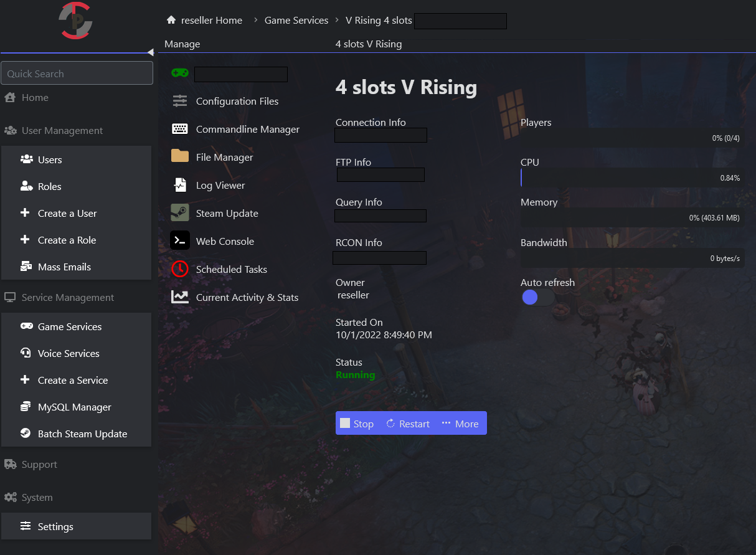The height and width of the screenshot is (555, 756).
Task: Open the Roles page
Action: 50,187
